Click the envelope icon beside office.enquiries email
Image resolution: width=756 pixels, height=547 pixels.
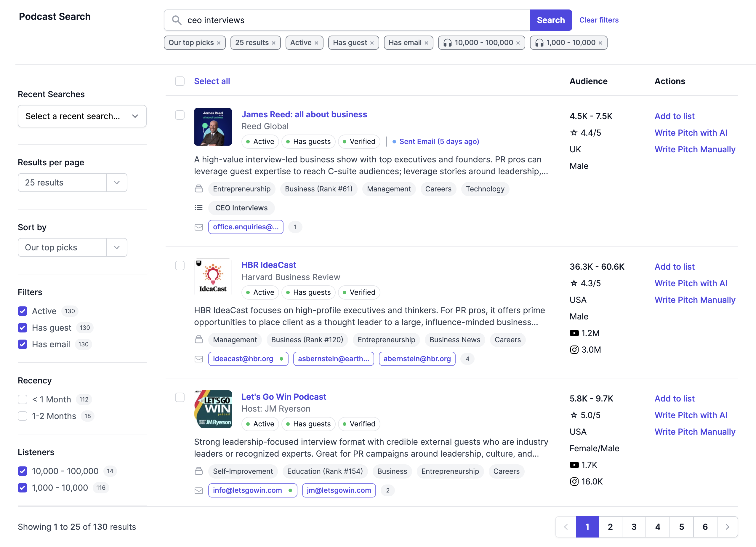pos(199,227)
